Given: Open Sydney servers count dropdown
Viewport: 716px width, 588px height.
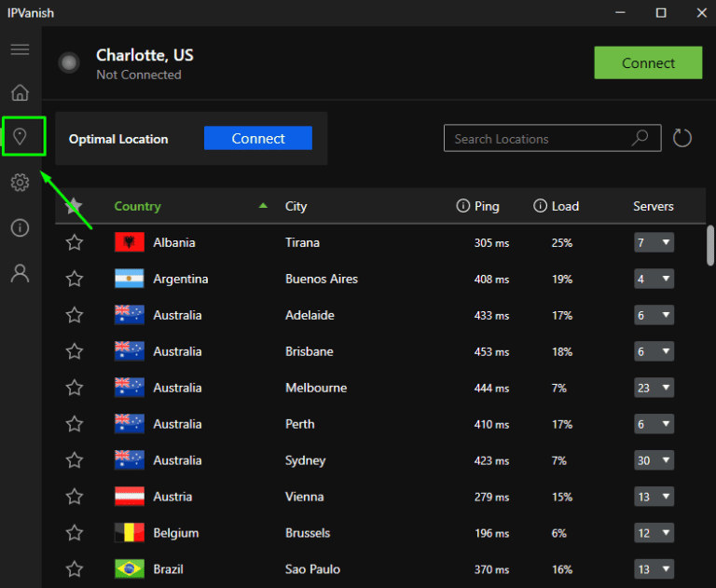Looking at the screenshot, I should click(654, 460).
